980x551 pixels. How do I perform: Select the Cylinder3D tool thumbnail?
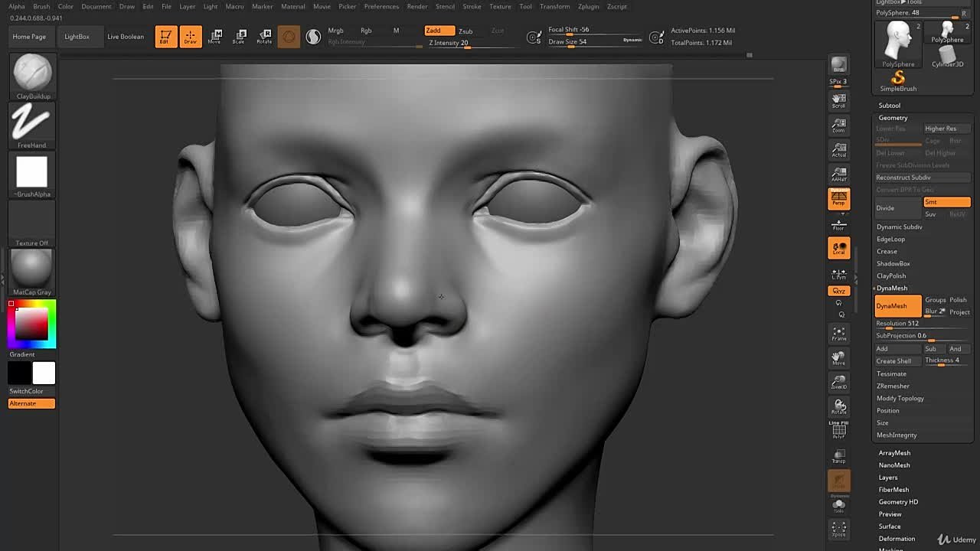coord(947,54)
